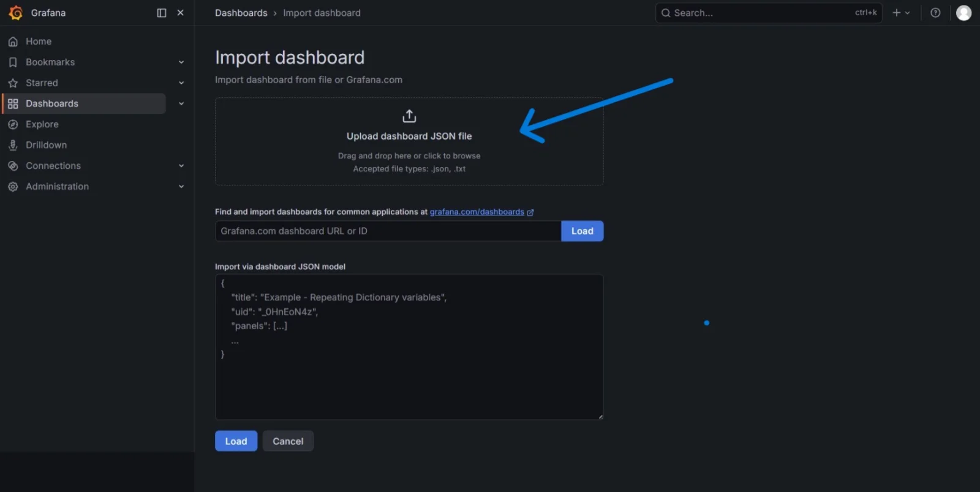The height and width of the screenshot is (492, 980).
Task: Expand the Connections section chevron
Action: 181,166
